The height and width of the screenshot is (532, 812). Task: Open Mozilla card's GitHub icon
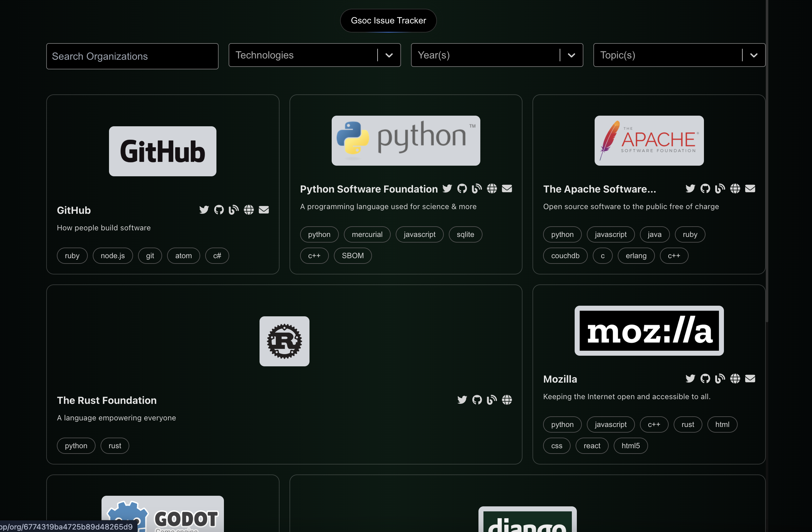tap(705, 379)
